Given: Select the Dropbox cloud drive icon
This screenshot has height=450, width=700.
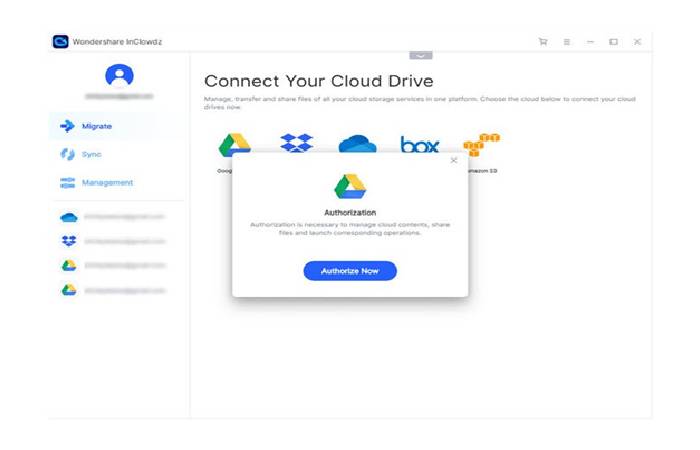Looking at the screenshot, I should click(296, 143).
